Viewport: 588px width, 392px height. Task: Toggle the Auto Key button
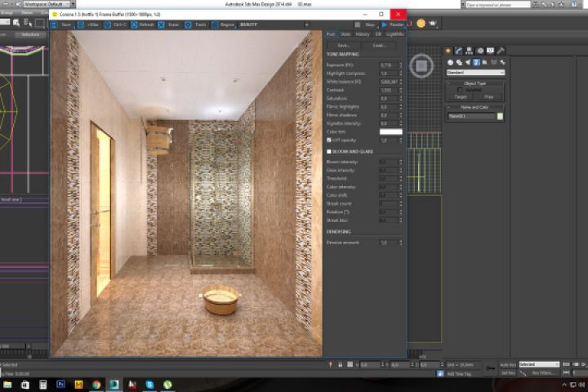coord(508,364)
